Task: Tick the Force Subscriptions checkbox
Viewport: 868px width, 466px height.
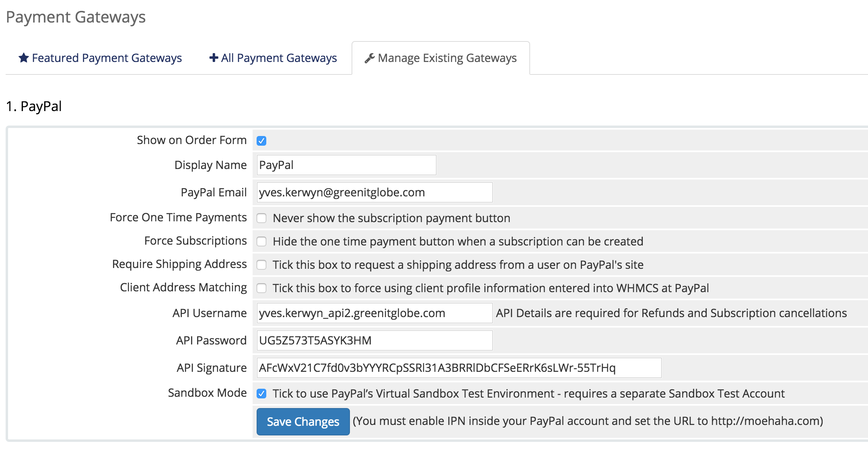Action: click(x=261, y=241)
